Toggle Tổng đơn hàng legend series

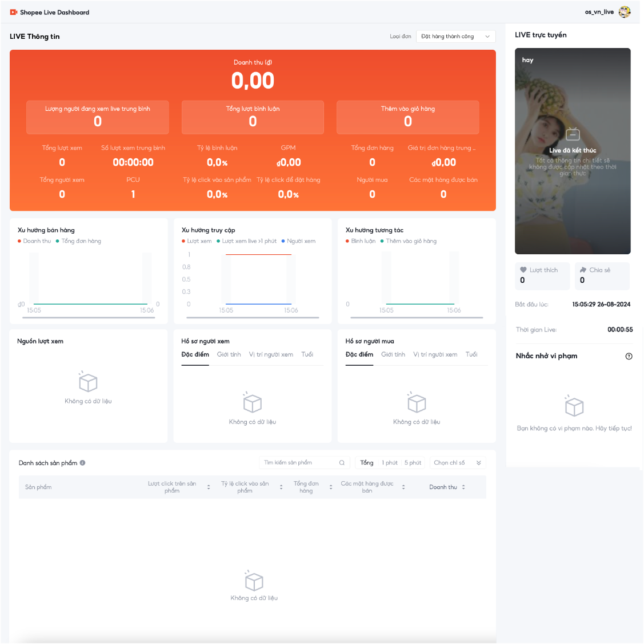pyautogui.click(x=78, y=241)
